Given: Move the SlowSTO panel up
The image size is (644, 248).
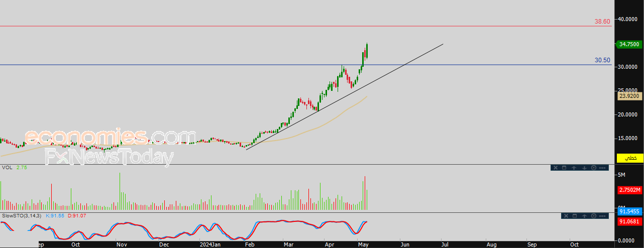Looking at the screenshot, I should (584, 216).
